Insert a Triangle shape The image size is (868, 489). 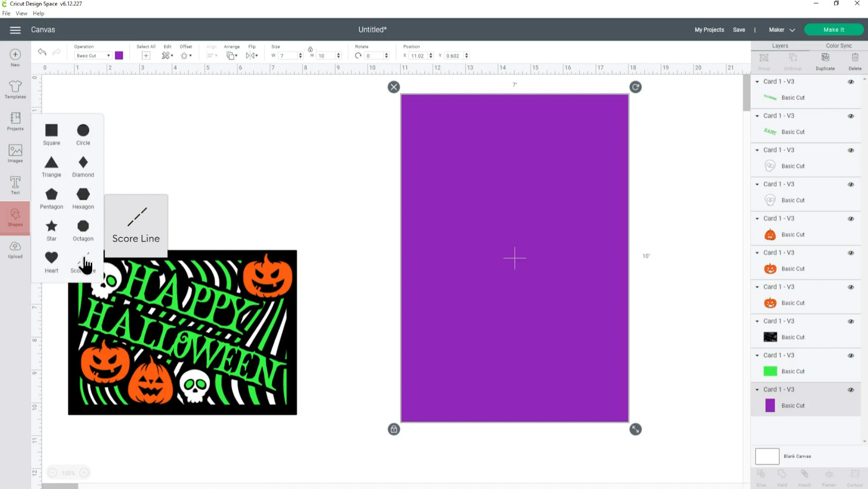point(51,167)
